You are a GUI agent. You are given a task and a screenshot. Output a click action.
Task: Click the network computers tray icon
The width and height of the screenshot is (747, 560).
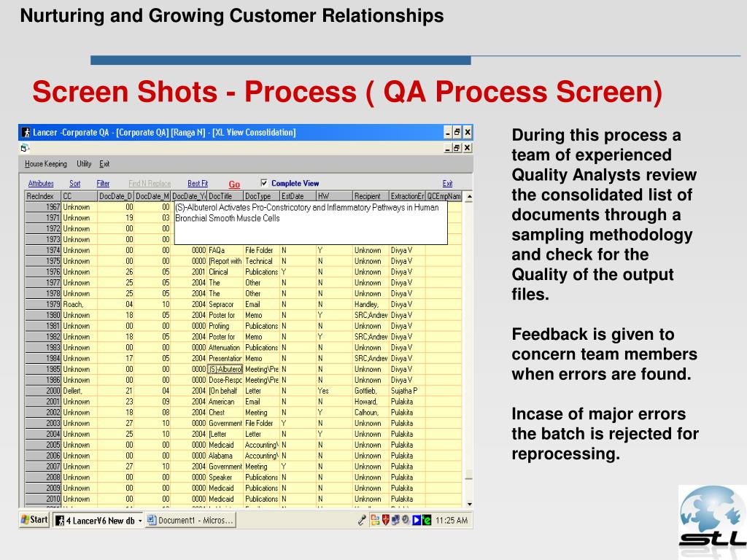pyautogui.click(x=395, y=520)
